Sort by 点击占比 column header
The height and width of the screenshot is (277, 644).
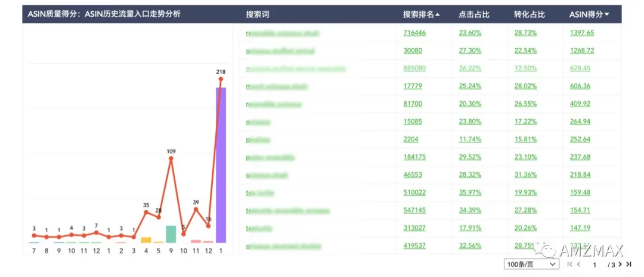(474, 14)
